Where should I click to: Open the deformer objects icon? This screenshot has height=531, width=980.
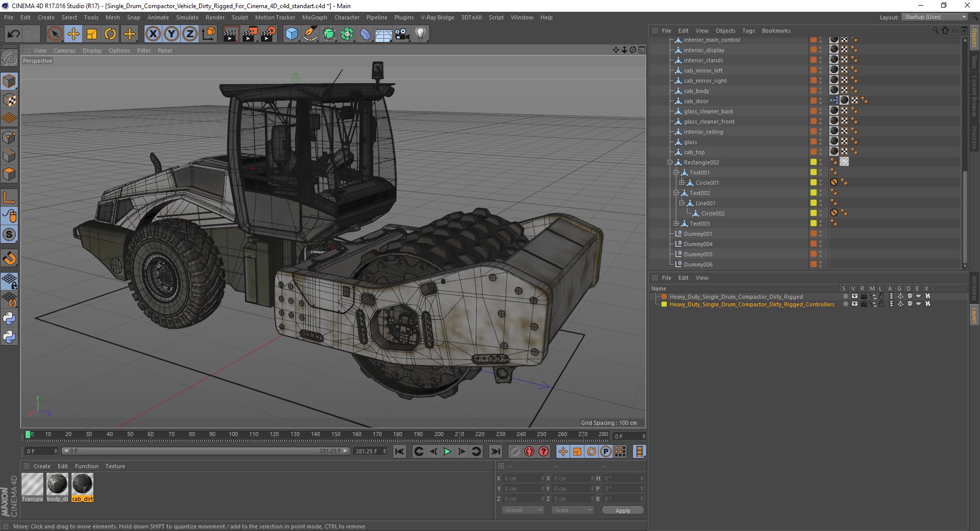pos(365,34)
